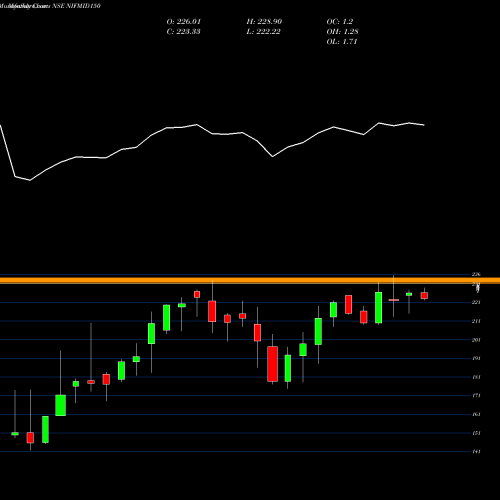This screenshot has height=500, width=500.
Task: Select the OL: 1.71 reading
Action: (342, 42)
